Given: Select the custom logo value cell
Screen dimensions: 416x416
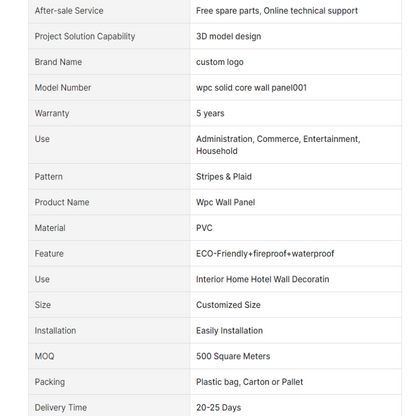Looking at the screenshot, I should pyautogui.click(x=295, y=62).
